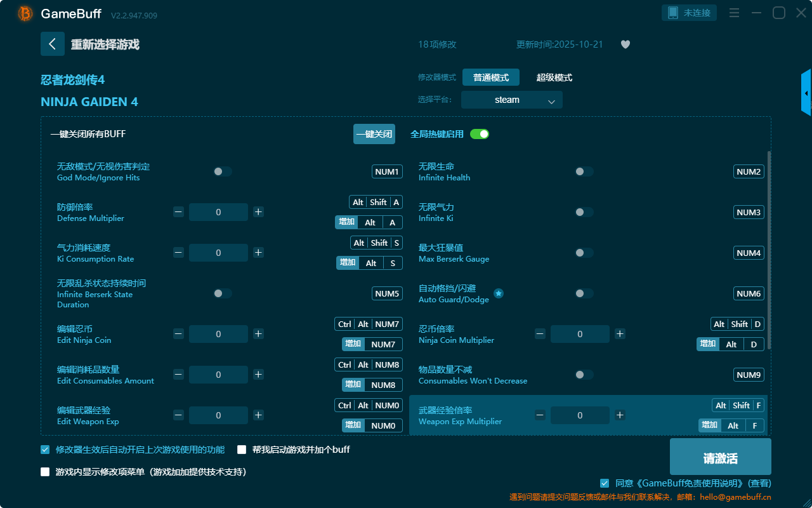Click the GameBuff logo icon
Screen dimensions: 812x508
coord(25,13)
